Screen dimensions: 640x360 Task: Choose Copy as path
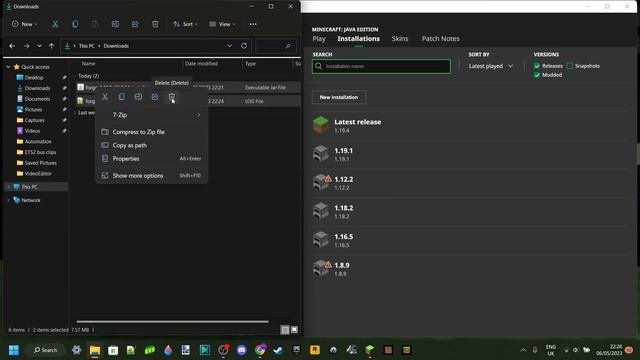coord(151,145)
